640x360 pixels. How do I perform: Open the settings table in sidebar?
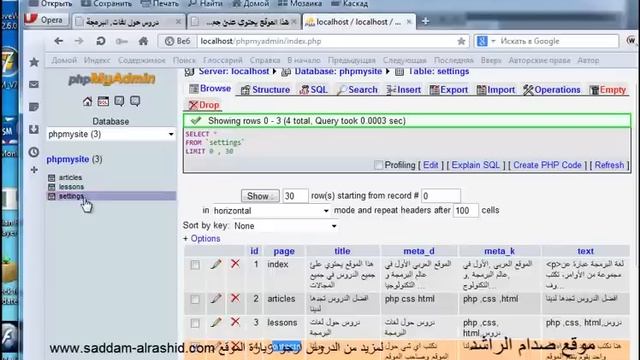[71, 196]
